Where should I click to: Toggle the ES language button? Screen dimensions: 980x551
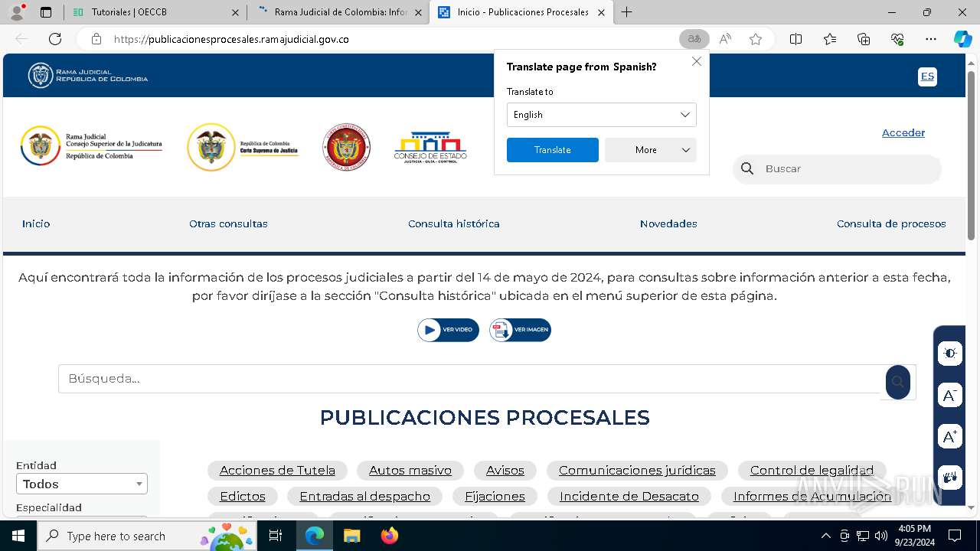927,76
